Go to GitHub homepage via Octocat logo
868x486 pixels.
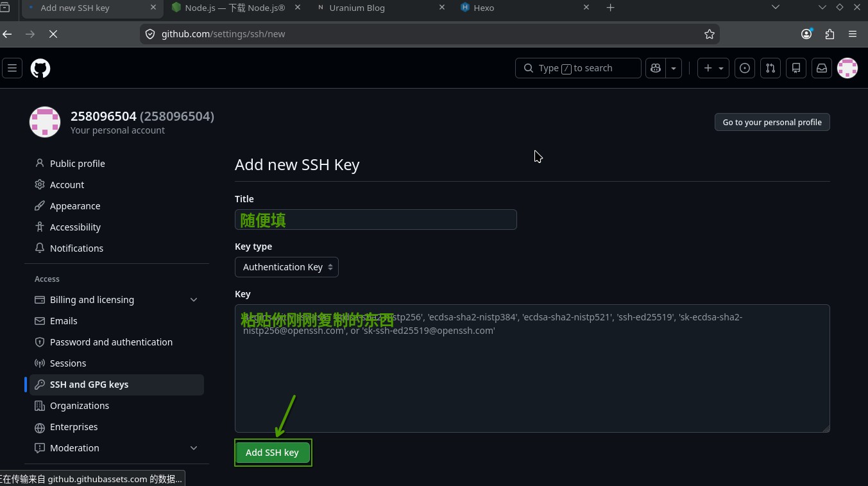tap(40, 68)
